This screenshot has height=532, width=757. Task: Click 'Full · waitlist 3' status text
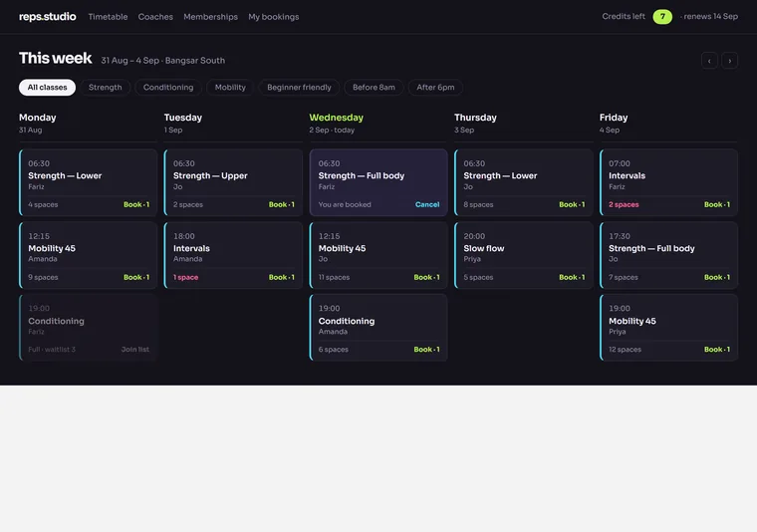[52, 350]
